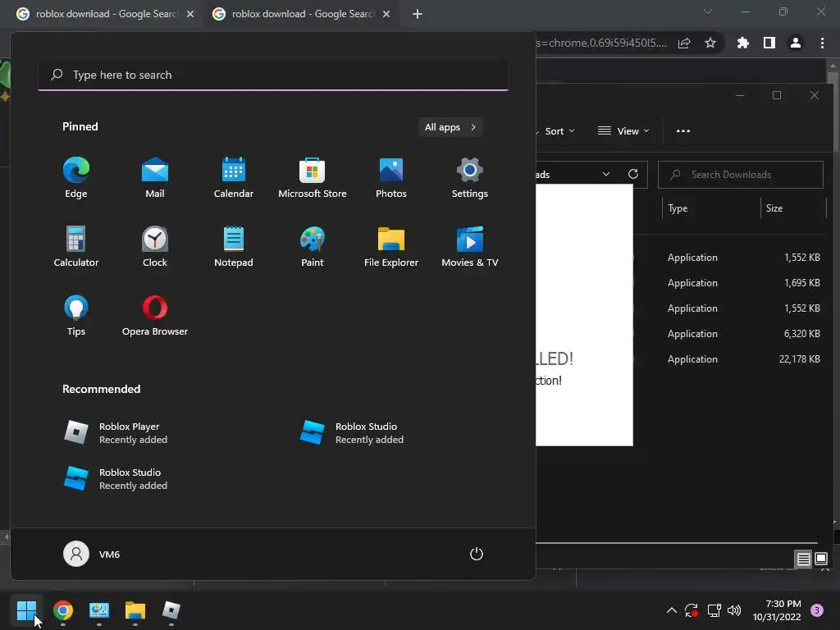Launch the Photos app

(391, 178)
